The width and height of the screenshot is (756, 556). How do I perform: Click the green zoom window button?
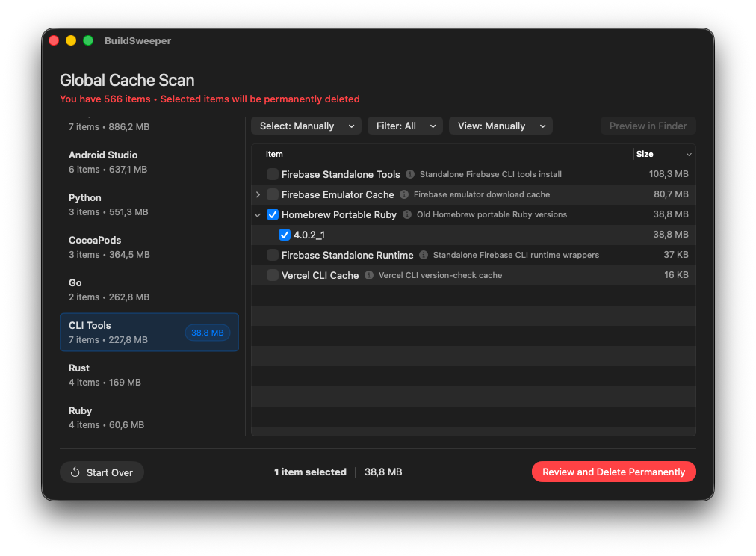88,40
